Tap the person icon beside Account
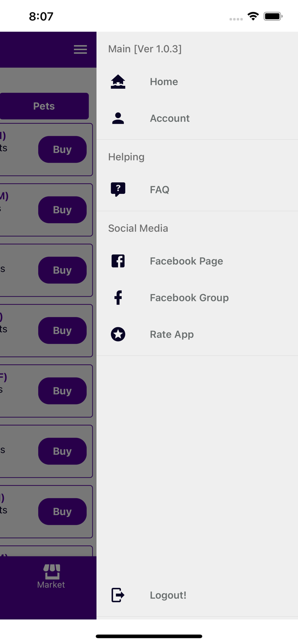The height and width of the screenshot is (644, 298). [118, 118]
